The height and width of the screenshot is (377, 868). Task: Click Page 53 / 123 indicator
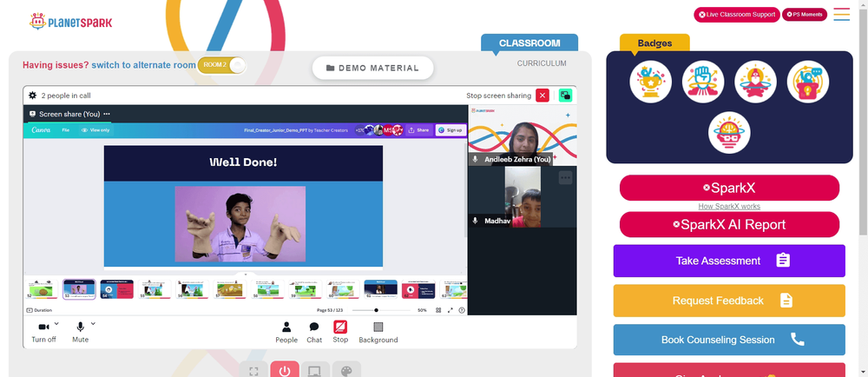coord(329,310)
